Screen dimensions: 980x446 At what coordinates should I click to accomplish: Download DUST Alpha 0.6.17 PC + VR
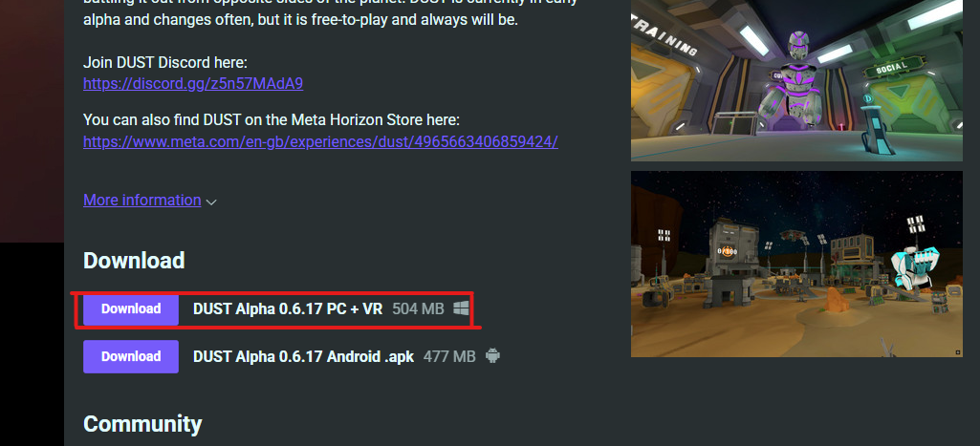coord(131,308)
